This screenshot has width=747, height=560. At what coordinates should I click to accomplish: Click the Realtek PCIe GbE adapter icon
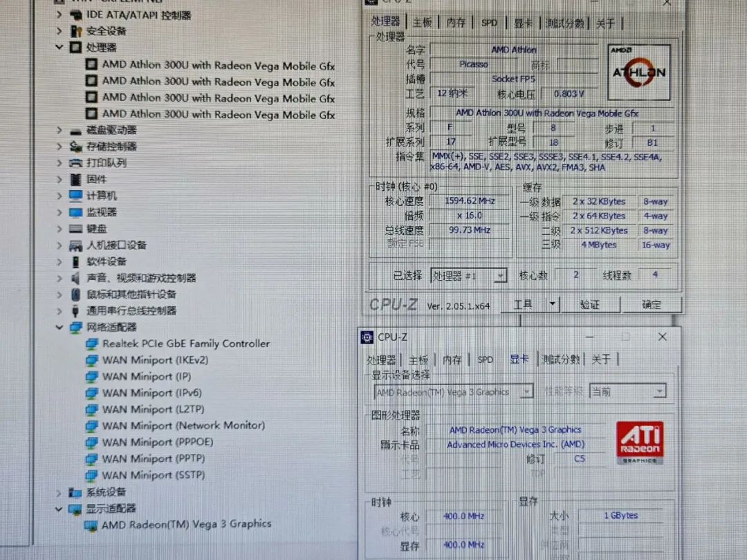pos(91,344)
